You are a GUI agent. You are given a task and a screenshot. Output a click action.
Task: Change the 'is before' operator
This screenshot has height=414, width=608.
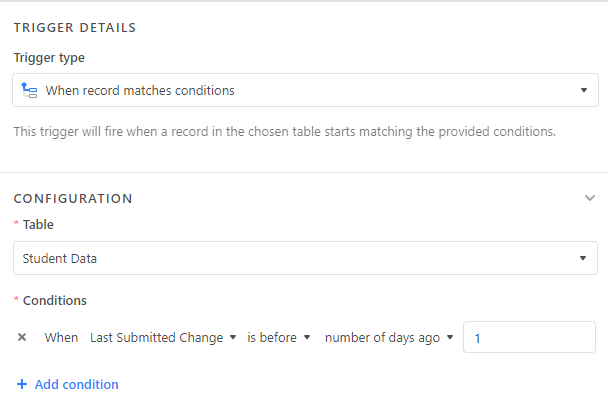[279, 337]
